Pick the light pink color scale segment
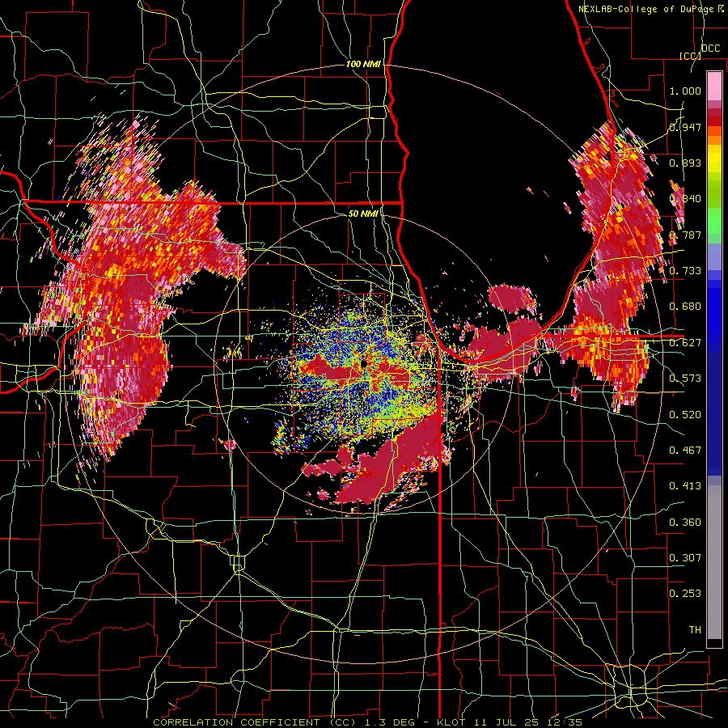Image resolution: width=728 pixels, height=728 pixels. coord(714,86)
